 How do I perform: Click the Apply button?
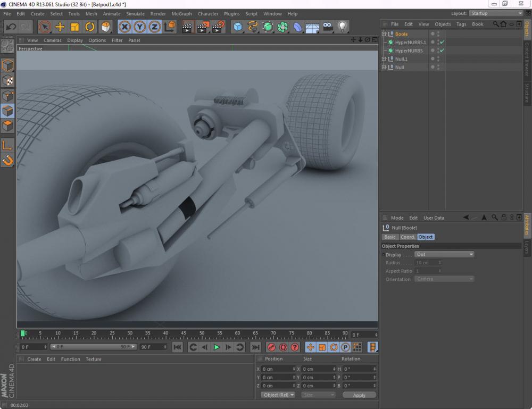(359, 395)
